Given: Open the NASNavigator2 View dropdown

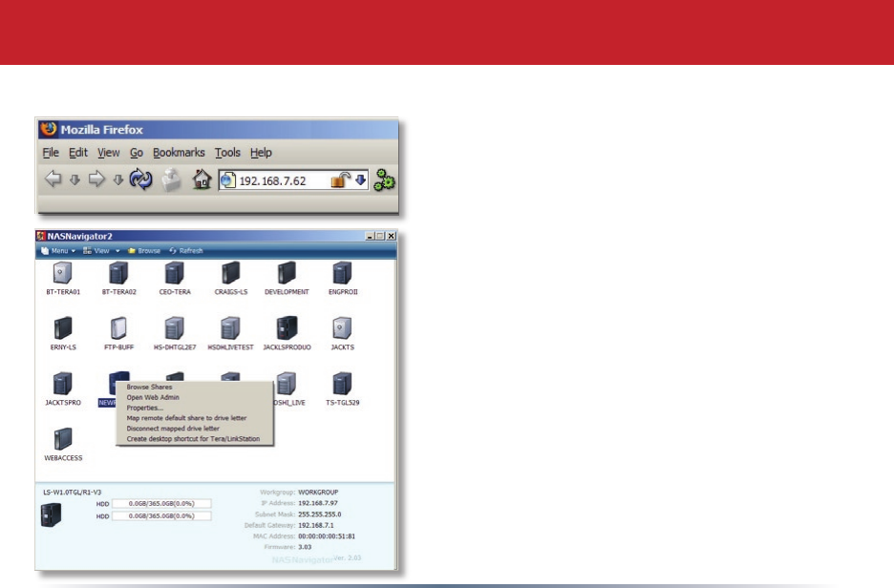Looking at the screenshot, I should [x=101, y=251].
